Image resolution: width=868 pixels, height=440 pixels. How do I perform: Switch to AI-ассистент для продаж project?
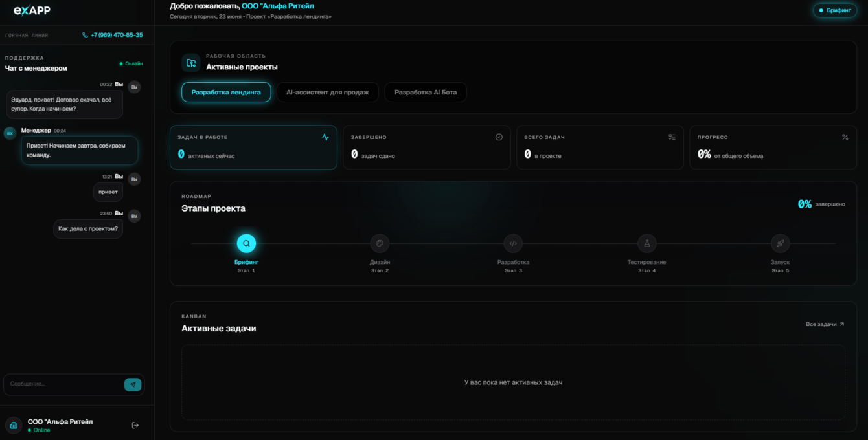click(328, 92)
